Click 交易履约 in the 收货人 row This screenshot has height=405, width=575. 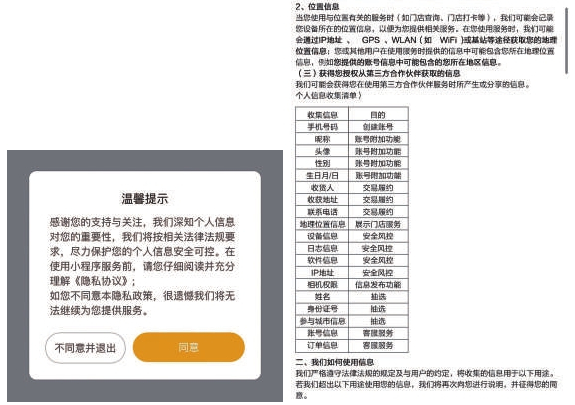pyautogui.click(x=378, y=187)
